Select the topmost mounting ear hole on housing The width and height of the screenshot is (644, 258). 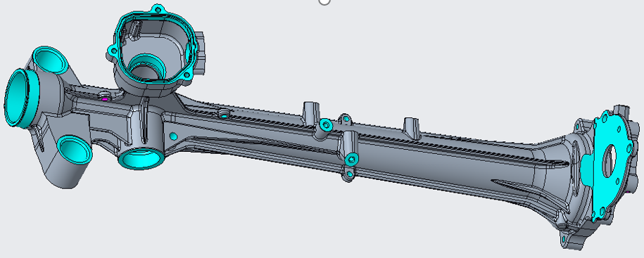click(157, 9)
